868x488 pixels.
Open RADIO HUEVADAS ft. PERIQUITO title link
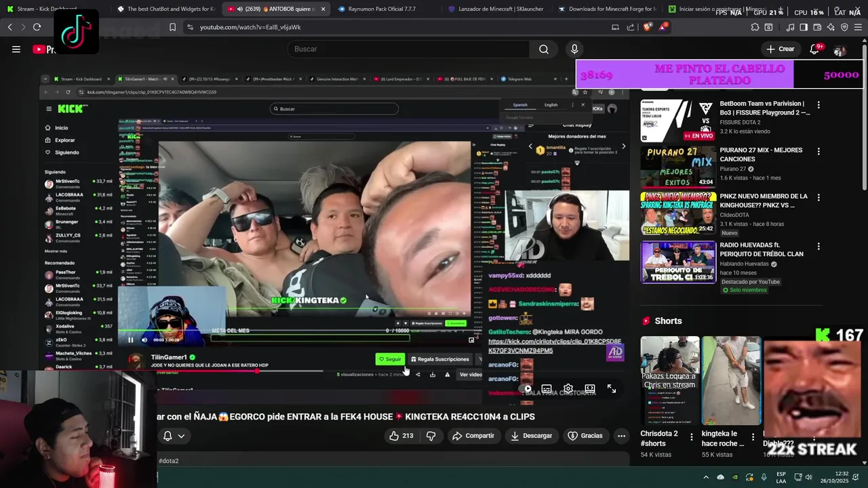762,249
